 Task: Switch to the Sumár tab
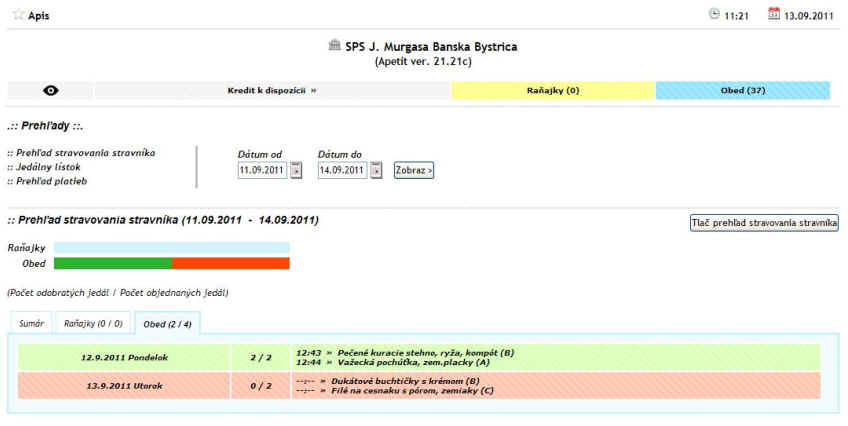[31, 324]
